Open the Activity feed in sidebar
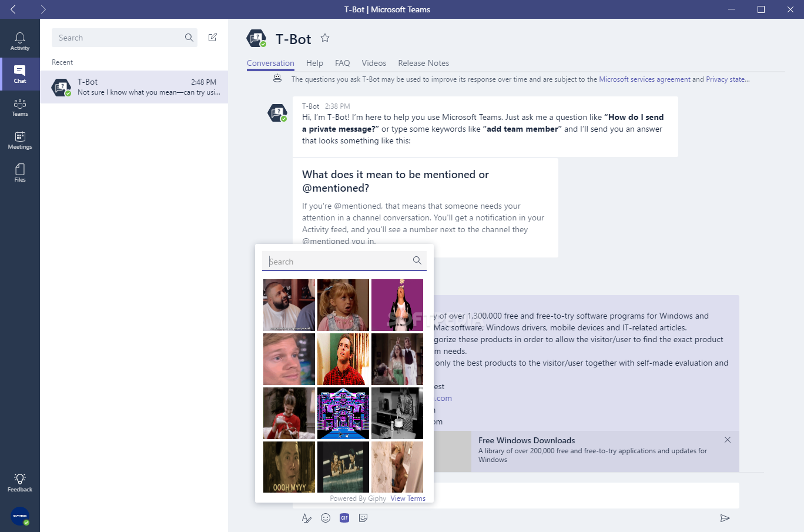The image size is (804, 532). 20,41
